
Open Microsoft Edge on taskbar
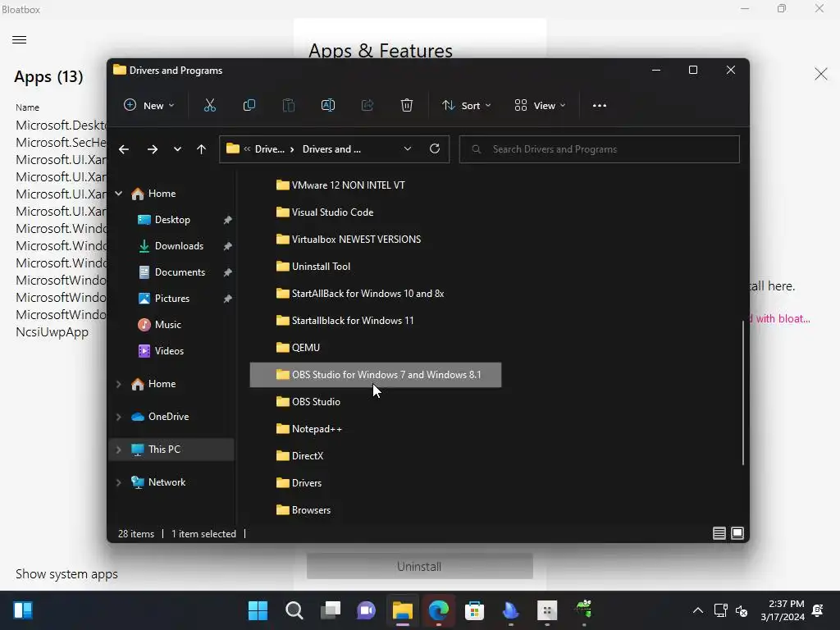438,610
